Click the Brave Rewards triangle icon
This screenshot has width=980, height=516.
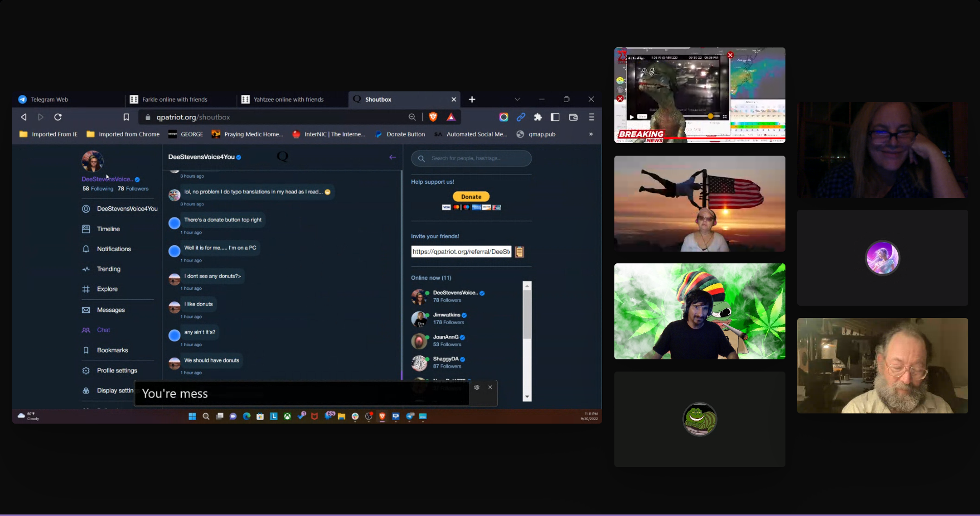click(451, 117)
